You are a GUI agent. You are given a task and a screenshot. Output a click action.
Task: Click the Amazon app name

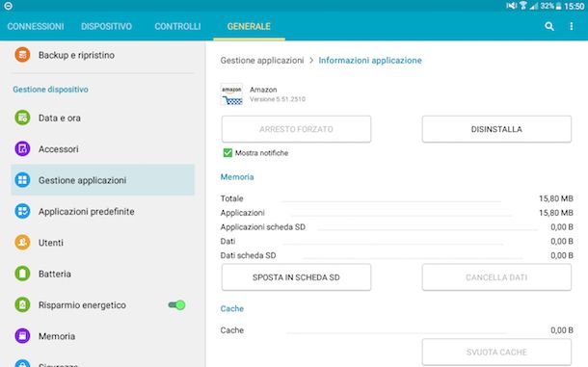point(263,90)
